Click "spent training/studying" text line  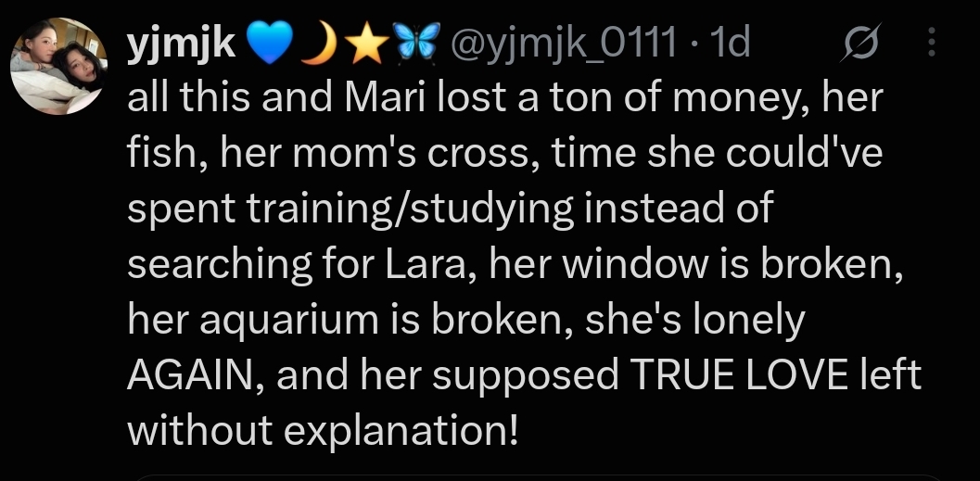(x=350, y=209)
